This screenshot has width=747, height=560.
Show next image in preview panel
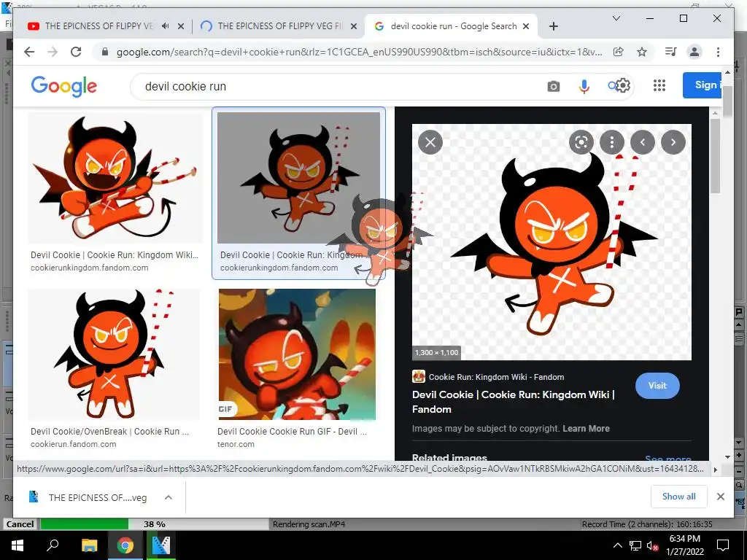[673, 142]
